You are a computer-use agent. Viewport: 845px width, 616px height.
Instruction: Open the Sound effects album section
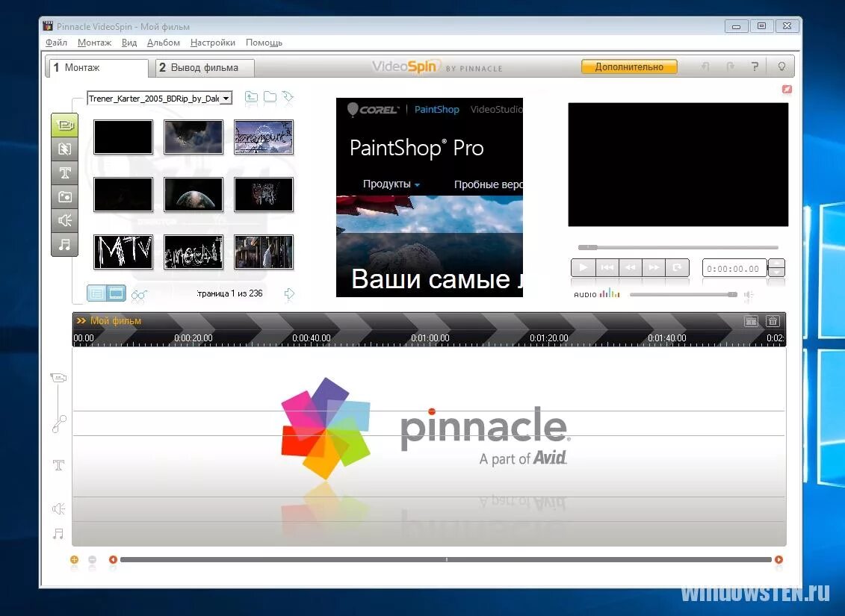[x=65, y=220]
